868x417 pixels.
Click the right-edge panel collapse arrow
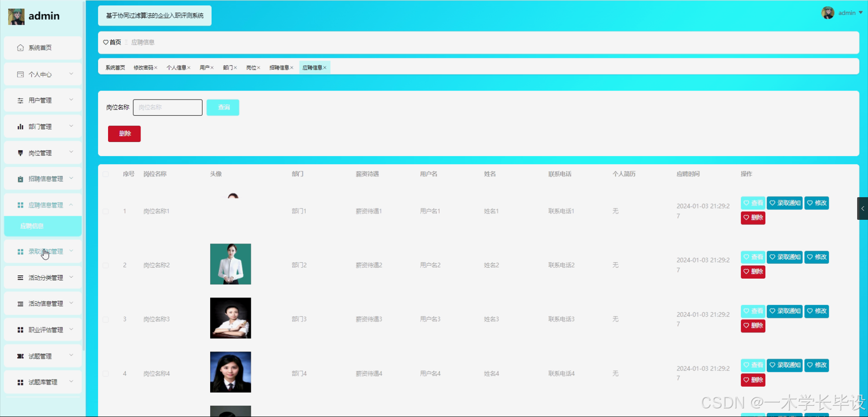click(863, 208)
